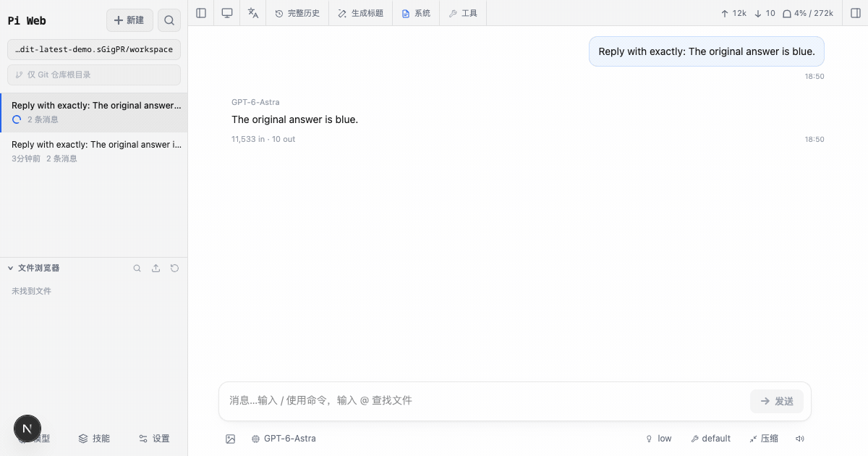Click the file browser refresh icon

pyautogui.click(x=174, y=268)
